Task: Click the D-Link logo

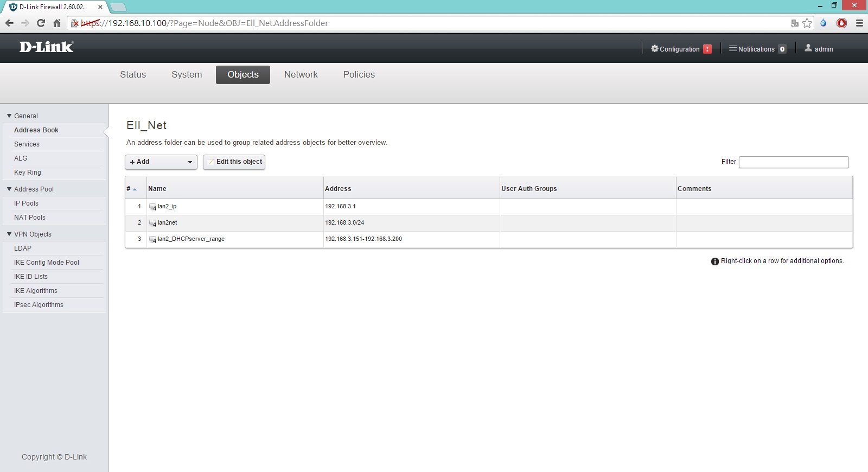Action: tap(46, 47)
